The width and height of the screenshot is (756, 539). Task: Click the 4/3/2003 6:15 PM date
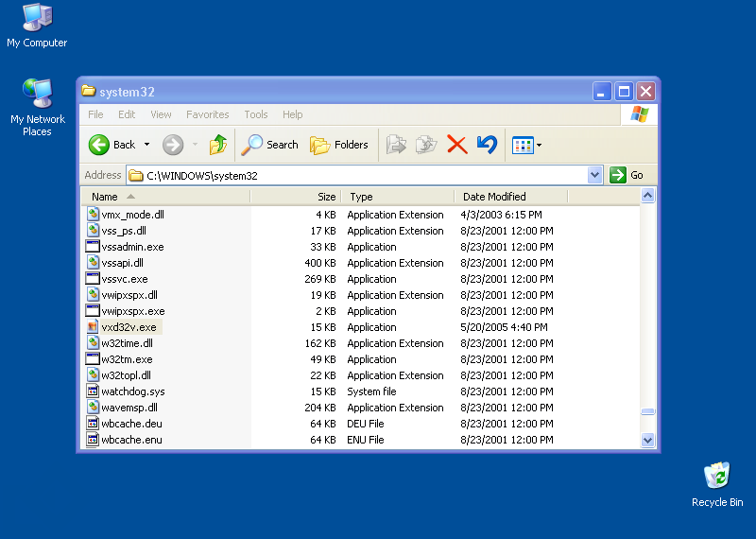tap(501, 215)
